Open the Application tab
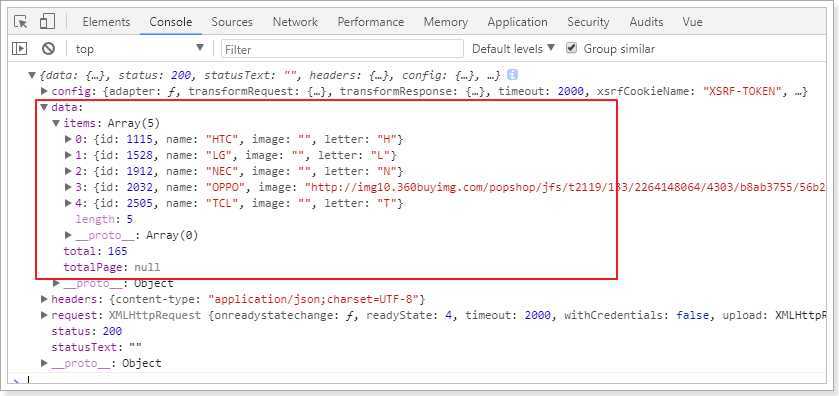This screenshot has width=839, height=396. (x=517, y=22)
